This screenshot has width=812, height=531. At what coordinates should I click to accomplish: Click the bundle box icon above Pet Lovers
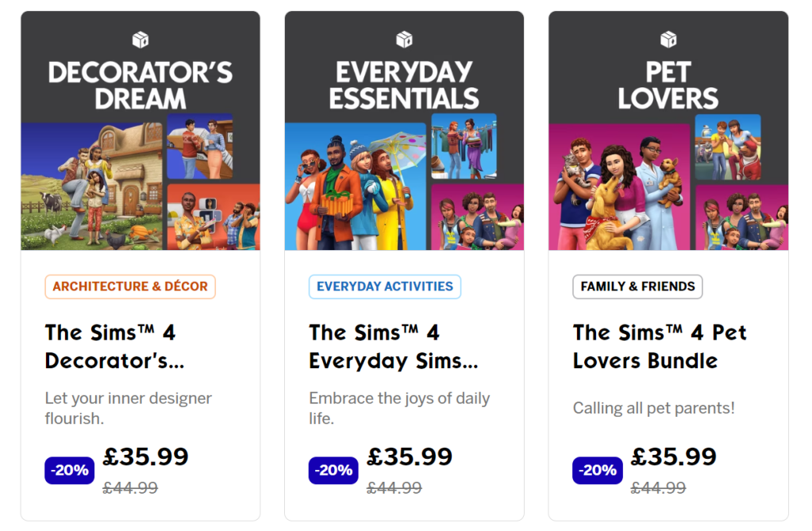[668, 40]
